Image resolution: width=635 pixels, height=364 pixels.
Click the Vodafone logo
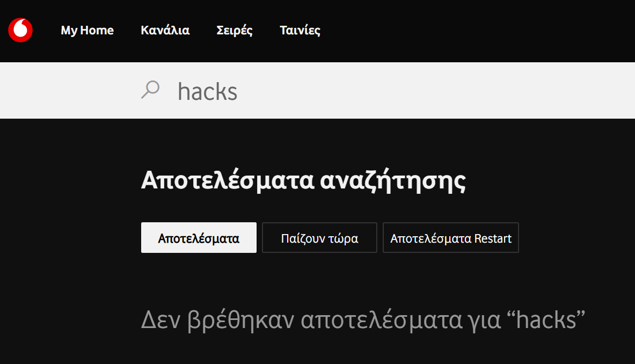20,30
